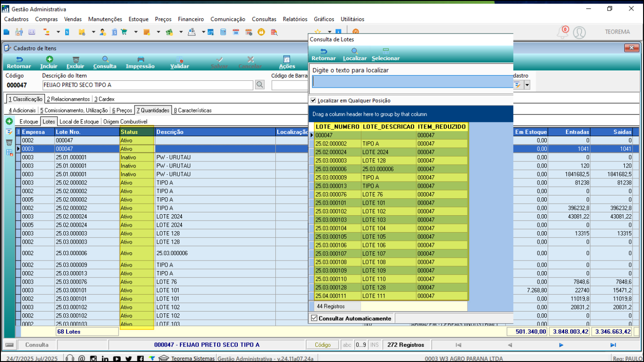
Task: Click the headset support icon in status bar
Action: pos(70,359)
